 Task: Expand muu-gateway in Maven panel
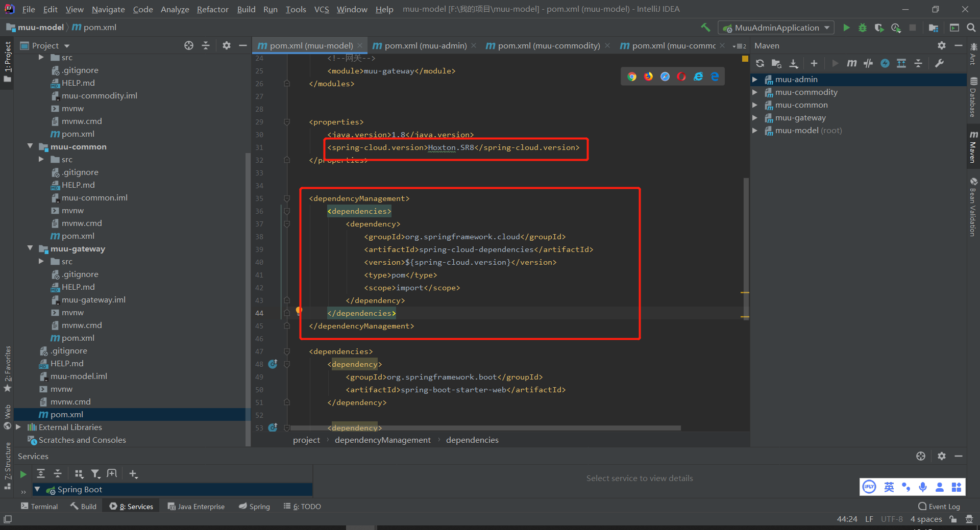pyautogui.click(x=754, y=117)
